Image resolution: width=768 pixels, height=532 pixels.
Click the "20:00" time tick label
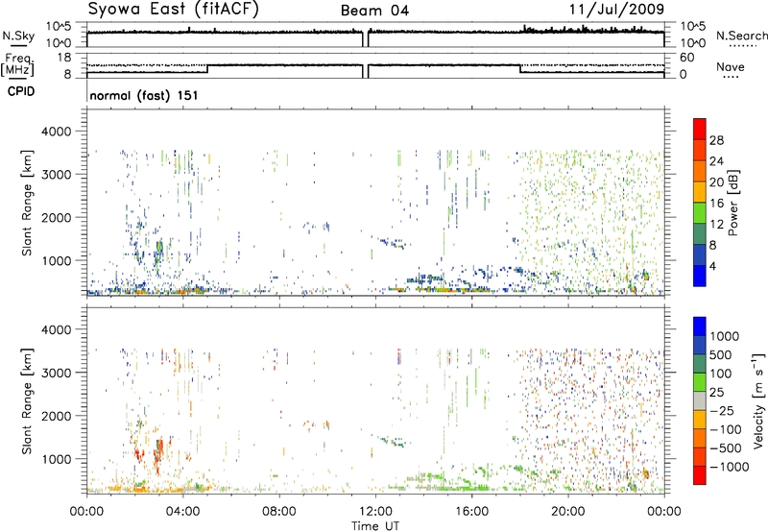pos(568,512)
